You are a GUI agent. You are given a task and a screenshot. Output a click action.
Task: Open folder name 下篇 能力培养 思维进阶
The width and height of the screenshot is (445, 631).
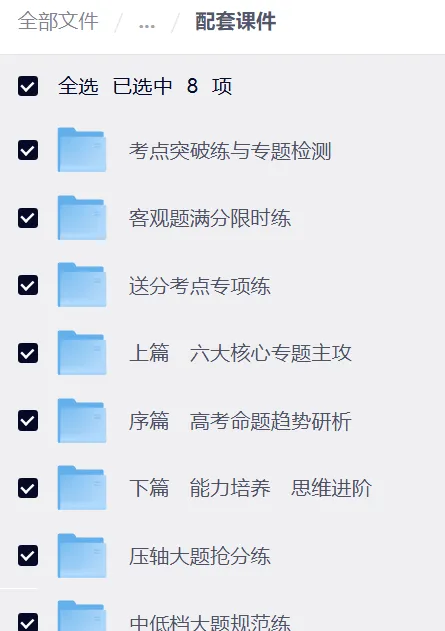(250, 488)
